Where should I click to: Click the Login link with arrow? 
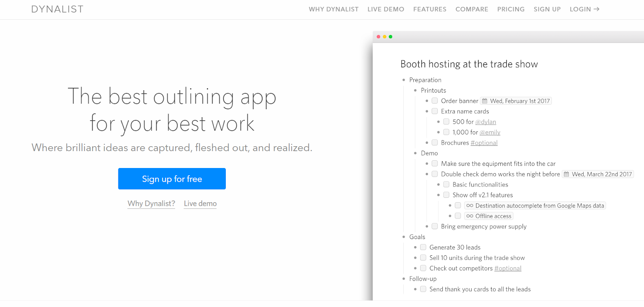(x=584, y=9)
